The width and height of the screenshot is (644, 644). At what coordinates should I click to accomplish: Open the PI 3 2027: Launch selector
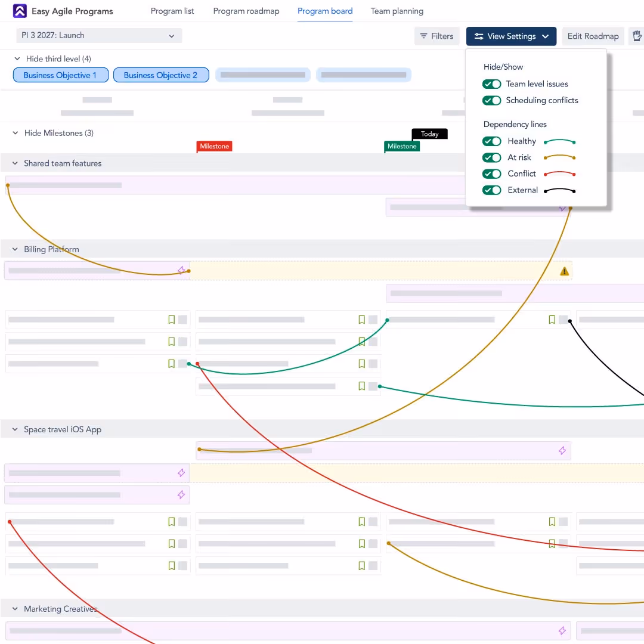pyautogui.click(x=98, y=35)
